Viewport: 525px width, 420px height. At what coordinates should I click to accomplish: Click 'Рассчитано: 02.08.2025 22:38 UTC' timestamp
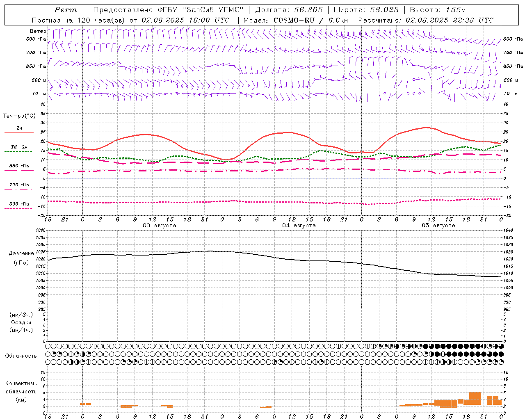point(426,20)
